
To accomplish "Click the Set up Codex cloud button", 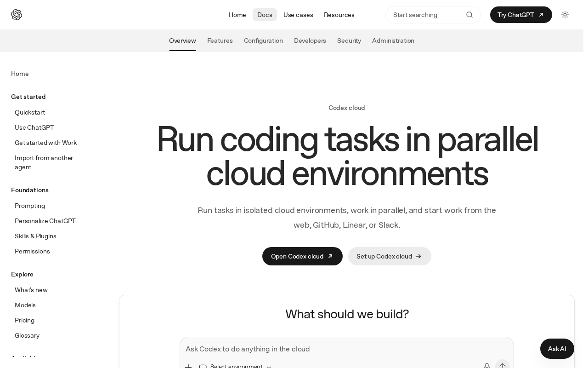I will (390, 256).
